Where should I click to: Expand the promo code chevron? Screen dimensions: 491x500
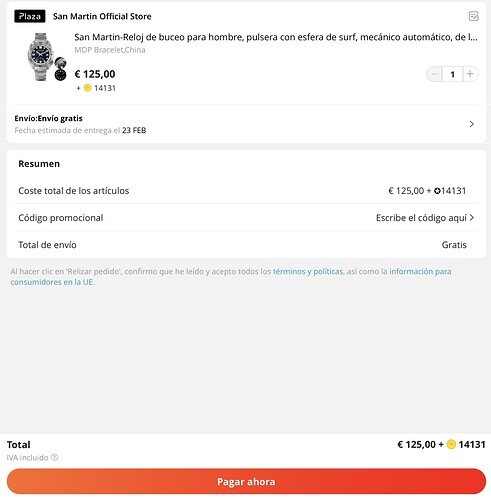click(472, 217)
